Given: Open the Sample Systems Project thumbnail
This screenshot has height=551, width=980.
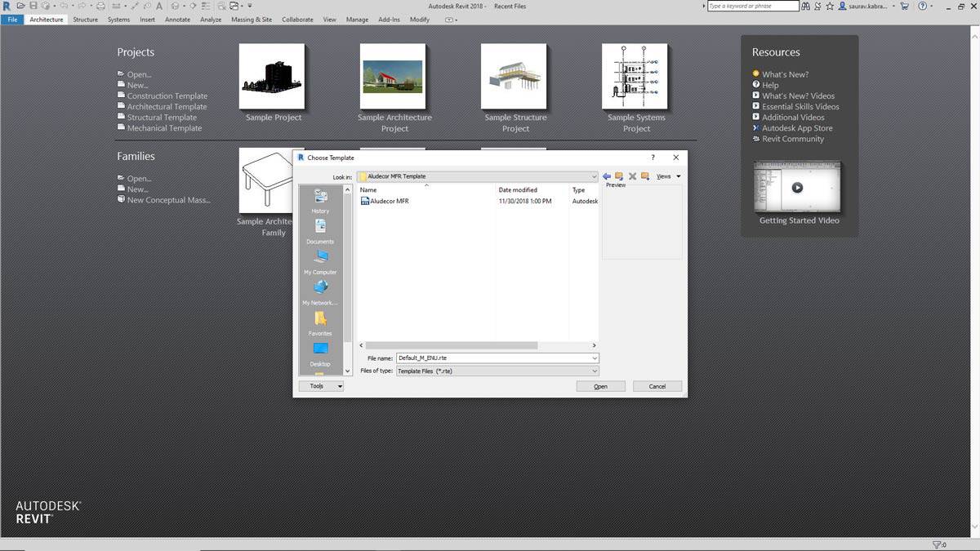Looking at the screenshot, I should [635, 77].
